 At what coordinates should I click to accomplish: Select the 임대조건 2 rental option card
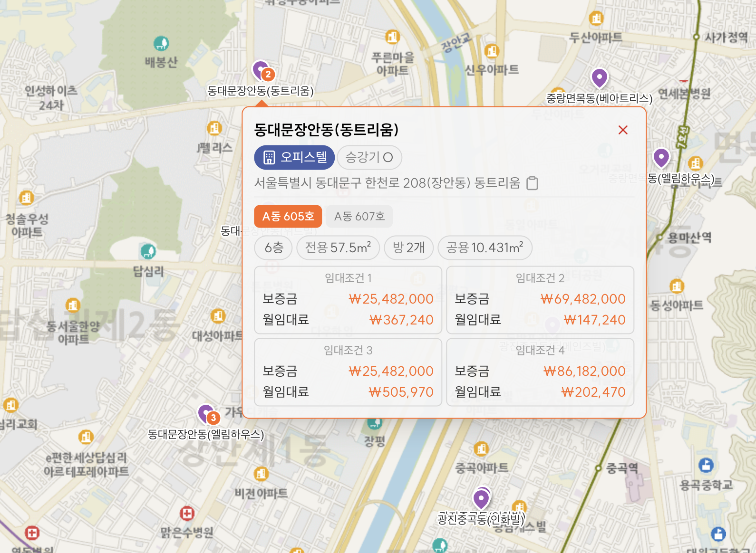540,300
